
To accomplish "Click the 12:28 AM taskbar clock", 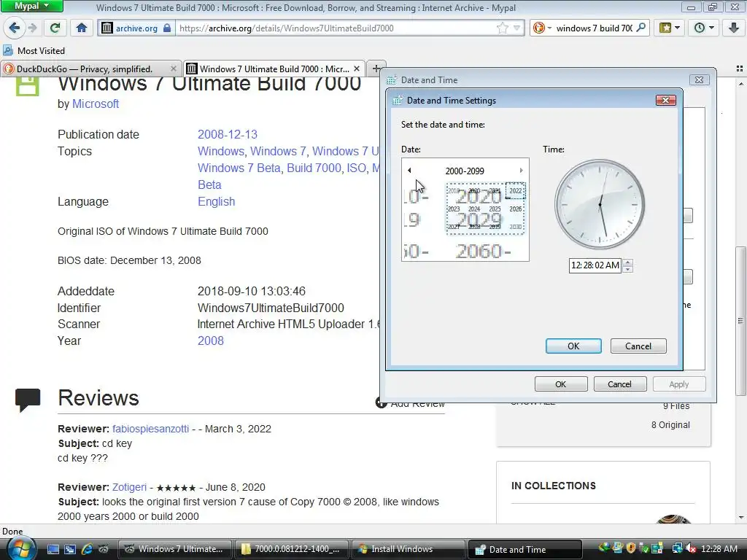I will [x=719, y=549].
